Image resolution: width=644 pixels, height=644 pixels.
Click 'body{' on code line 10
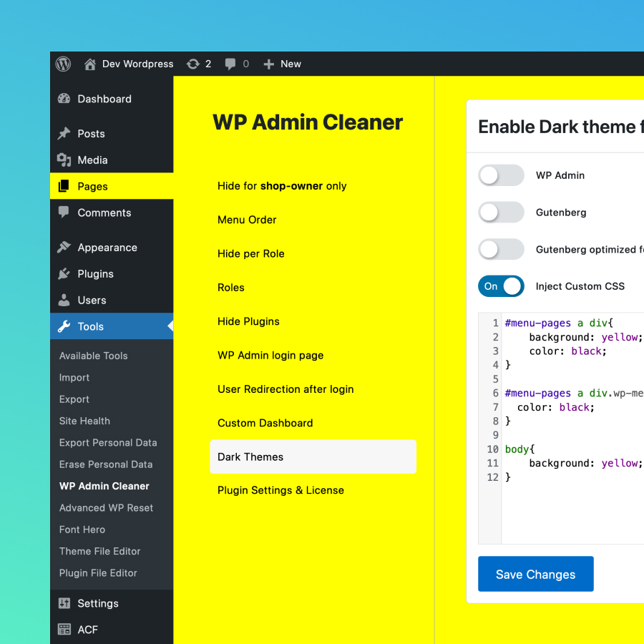[520, 449]
